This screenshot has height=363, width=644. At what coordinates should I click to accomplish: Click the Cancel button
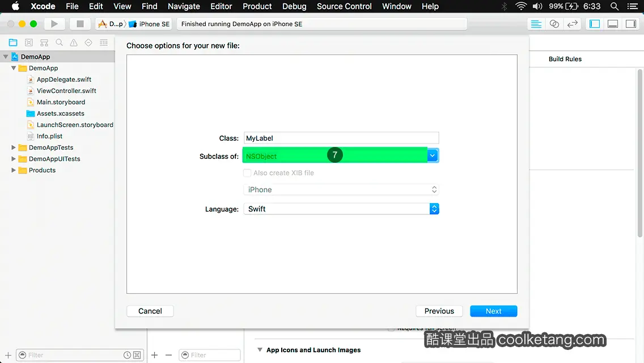[x=150, y=311]
